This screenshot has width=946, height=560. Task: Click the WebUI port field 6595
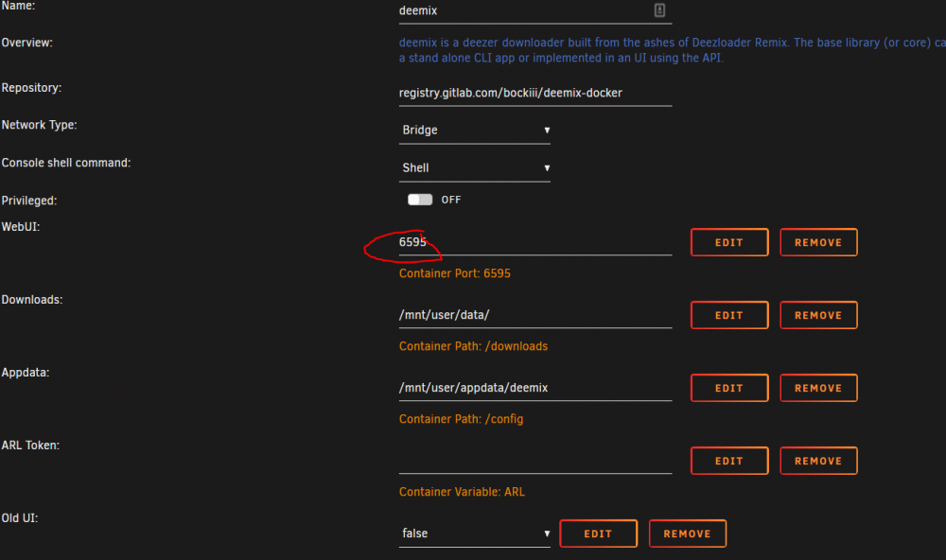click(x=535, y=242)
